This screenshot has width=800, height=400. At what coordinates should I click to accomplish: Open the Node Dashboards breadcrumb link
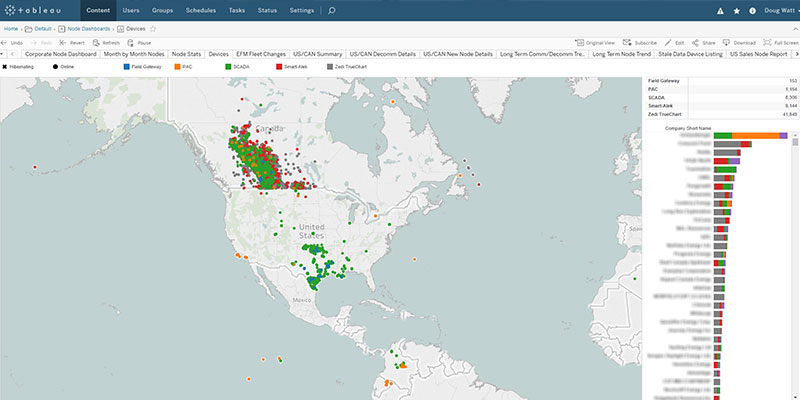pos(89,29)
